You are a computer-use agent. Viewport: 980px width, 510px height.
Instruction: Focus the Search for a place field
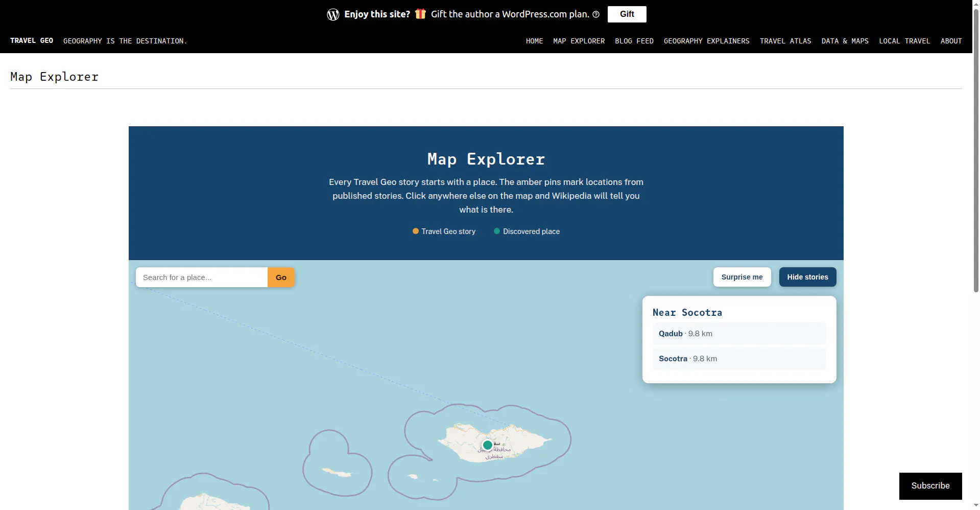[202, 277]
